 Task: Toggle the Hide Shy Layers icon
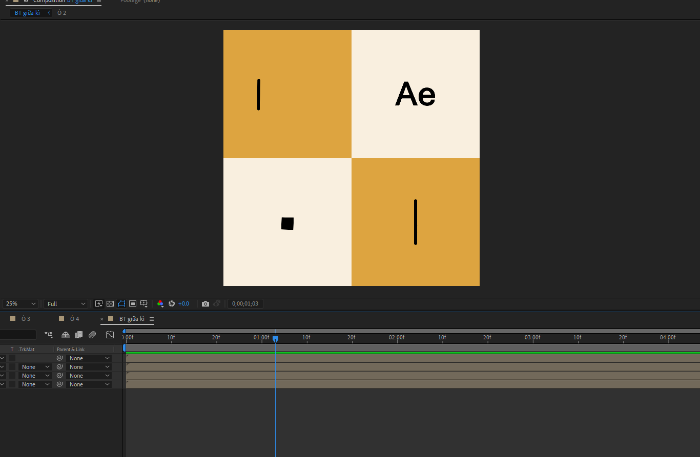[65, 334]
